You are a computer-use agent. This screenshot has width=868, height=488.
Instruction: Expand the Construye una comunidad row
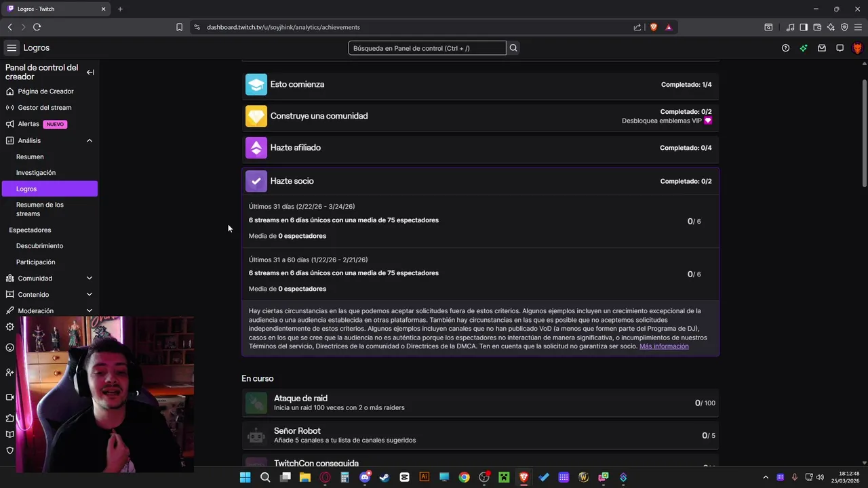pyautogui.click(x=480, y=116)
